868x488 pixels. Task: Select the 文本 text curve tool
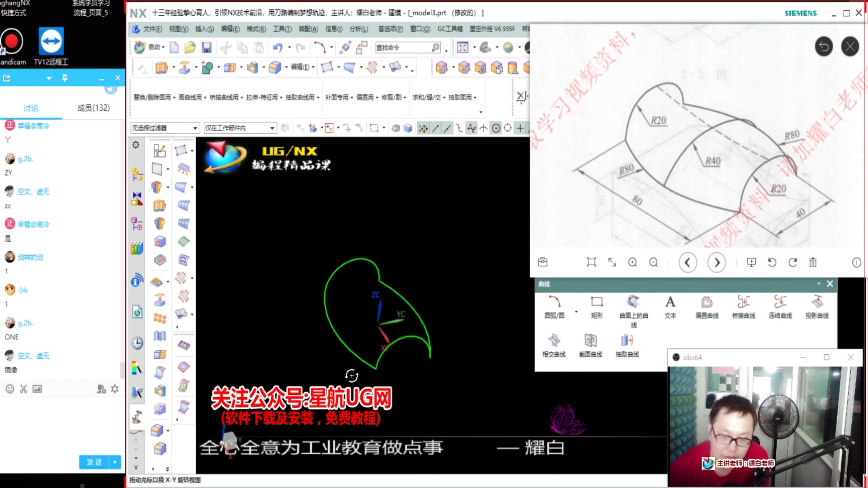pos(670,302)
